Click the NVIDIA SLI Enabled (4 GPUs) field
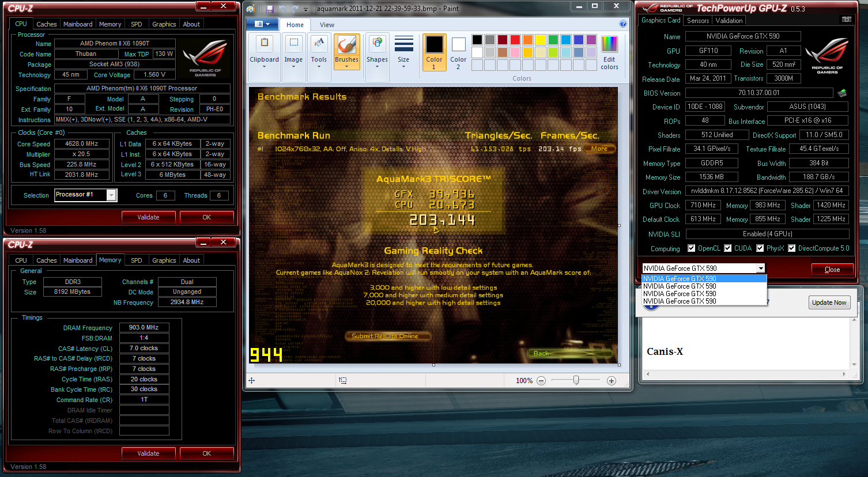This screenshot has height=477, width=868. [x=767, y=234]
